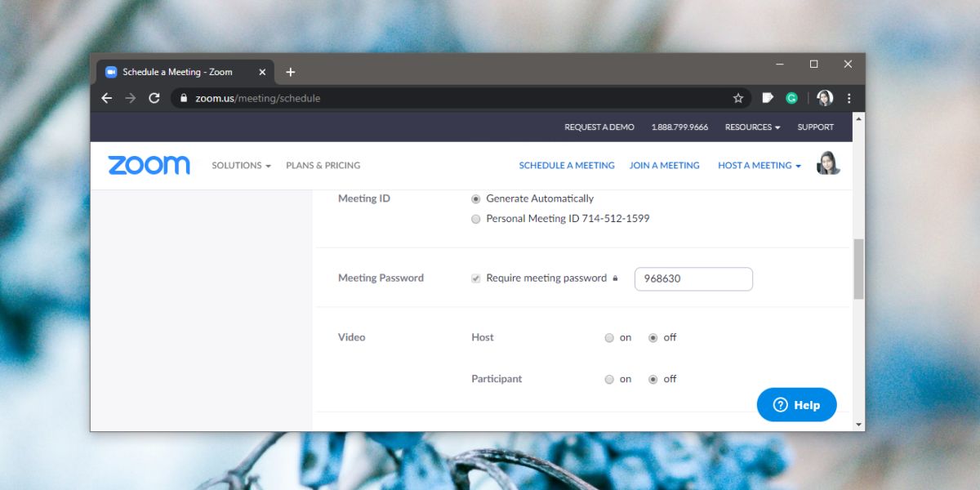Turn Host video on

coord(609,338)
